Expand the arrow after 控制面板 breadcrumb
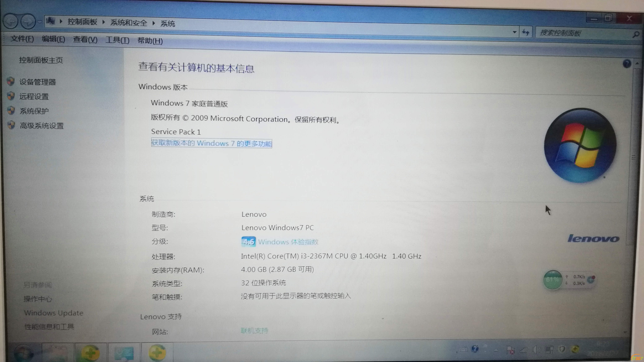644x362 pixels. click(104, 22)
